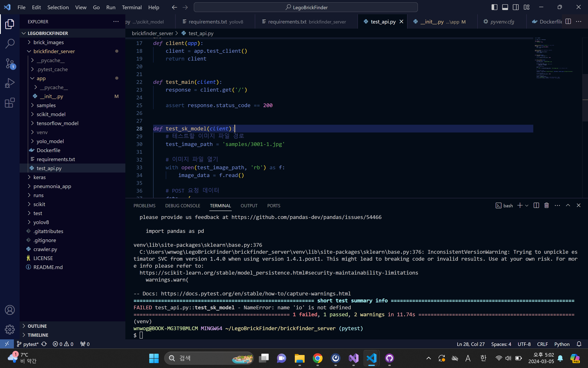
Task: Open the Extensions view
Action: pos(10,103)
